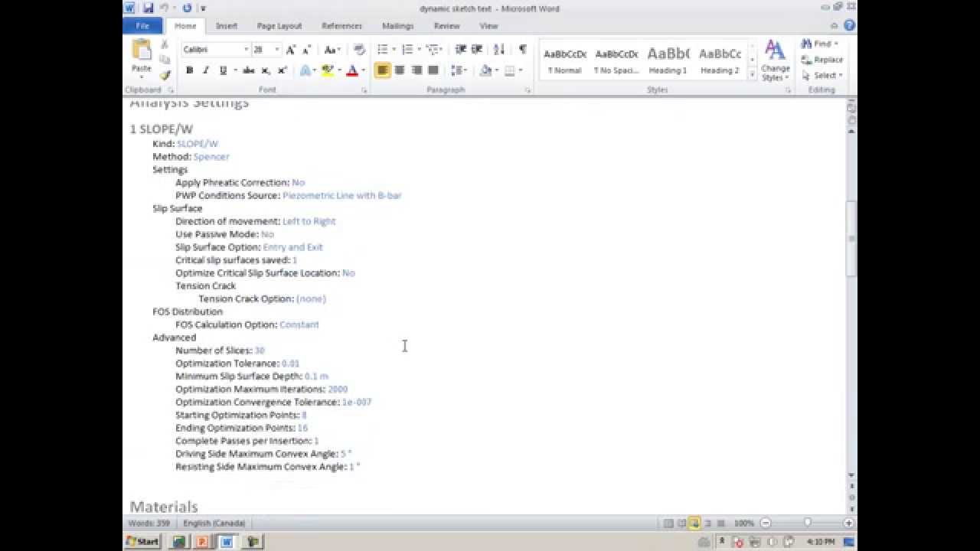The width and height of the screenshot is (980, 551).
Task: Open the Font size dropdown
Action: click(277, 50)
